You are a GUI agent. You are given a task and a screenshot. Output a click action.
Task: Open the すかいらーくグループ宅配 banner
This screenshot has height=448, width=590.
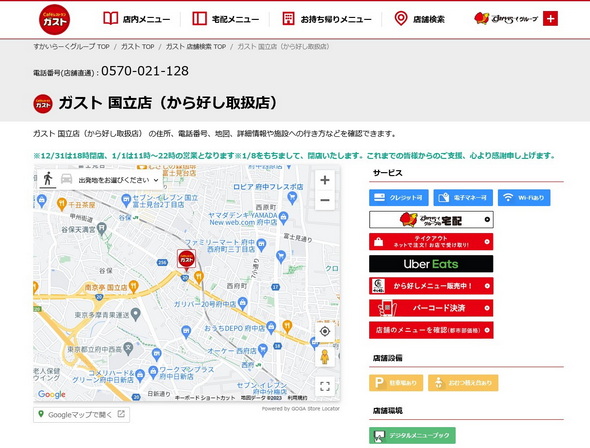431,220
